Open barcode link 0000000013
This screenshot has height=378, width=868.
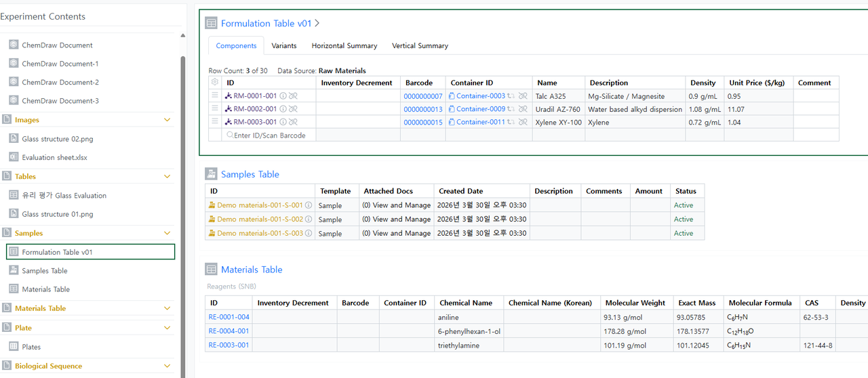[423, 110]
